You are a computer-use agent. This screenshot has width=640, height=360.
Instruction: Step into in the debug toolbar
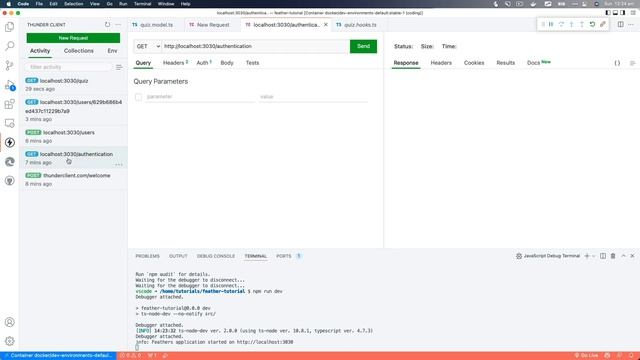pyautogui.click(x=571, y=24)
